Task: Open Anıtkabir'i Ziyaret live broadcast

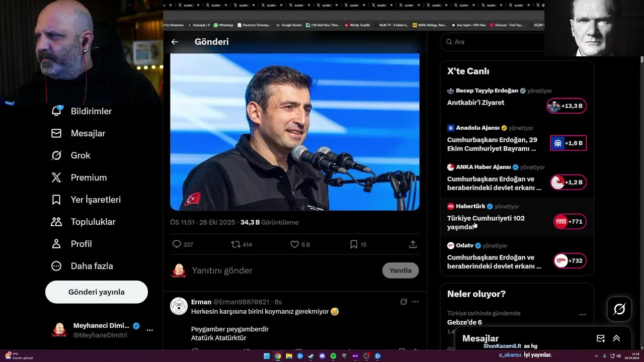Action: point(475,103)
